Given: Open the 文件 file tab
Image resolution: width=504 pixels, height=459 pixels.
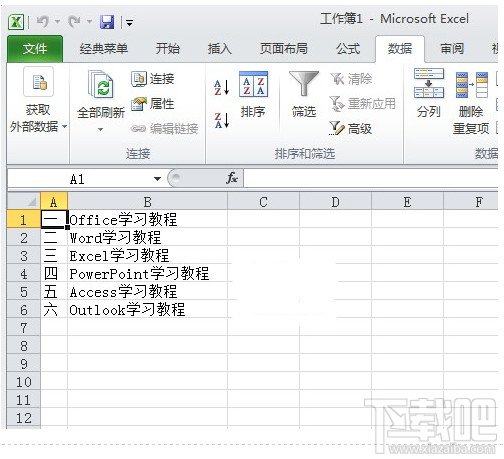Looking at the screenshot, I should (35, 49).
